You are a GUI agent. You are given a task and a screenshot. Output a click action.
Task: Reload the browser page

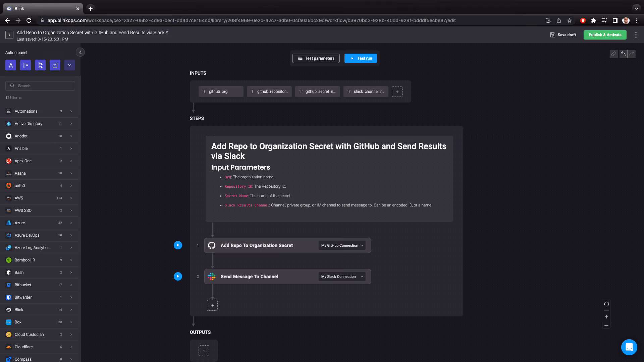pyautogui.click(x=29, y=20)
